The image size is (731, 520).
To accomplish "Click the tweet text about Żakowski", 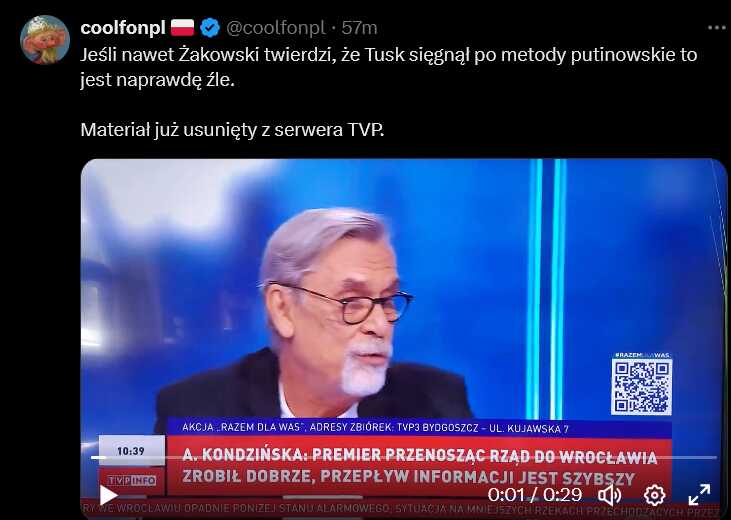I will tap(389, 67).
